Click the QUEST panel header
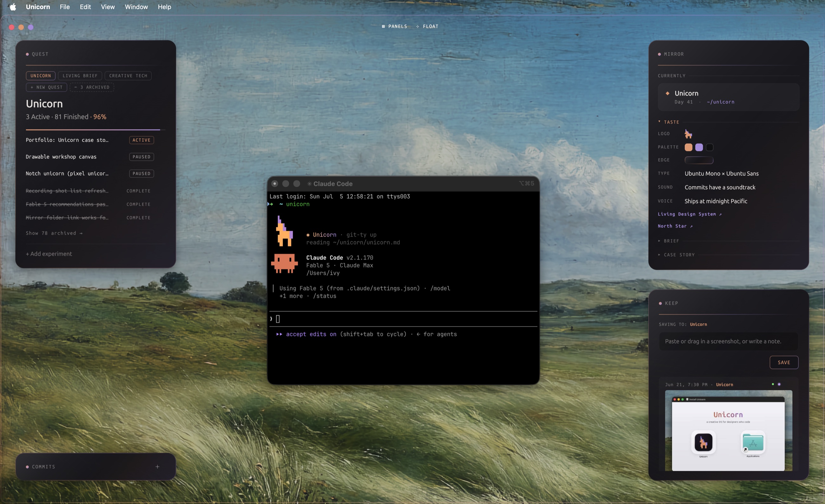825x504 pixels. coord(37,54)
